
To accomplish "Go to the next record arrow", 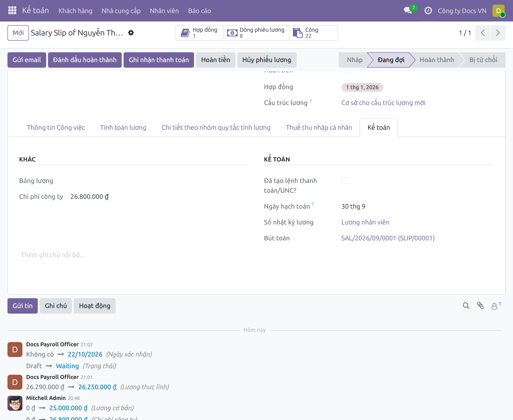I will pyautogui.click(x=498, y=33).
